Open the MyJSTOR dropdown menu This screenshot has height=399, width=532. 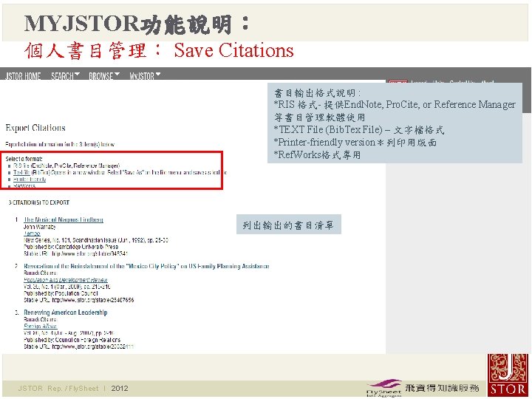[x=145, y=76]
